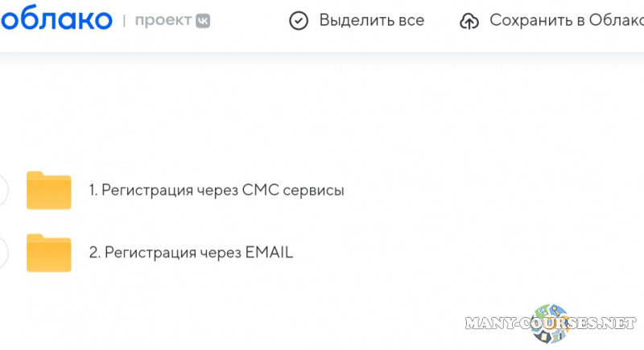Click the cloud upload icon
644x350 pixels.
point(469,21)
